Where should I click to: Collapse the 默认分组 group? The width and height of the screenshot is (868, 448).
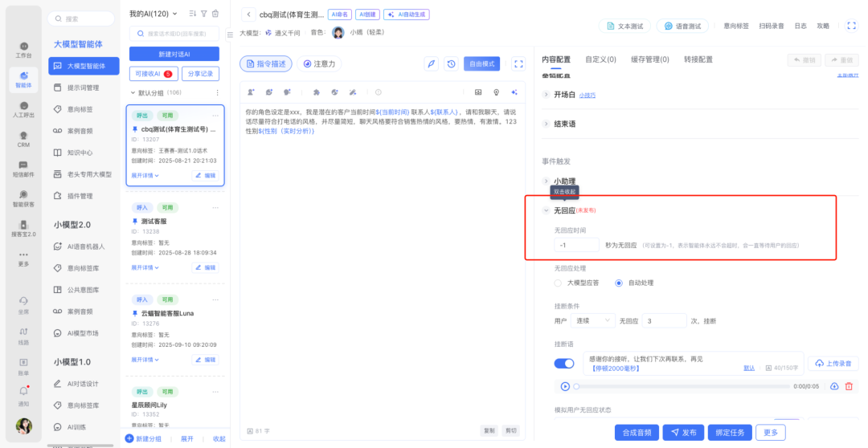click(x=133, y=92)
